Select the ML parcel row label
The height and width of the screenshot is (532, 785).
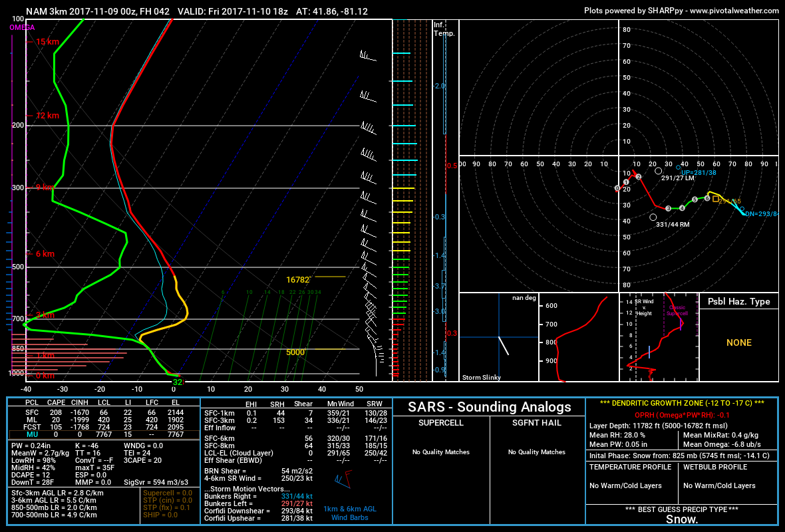(32, 420)
